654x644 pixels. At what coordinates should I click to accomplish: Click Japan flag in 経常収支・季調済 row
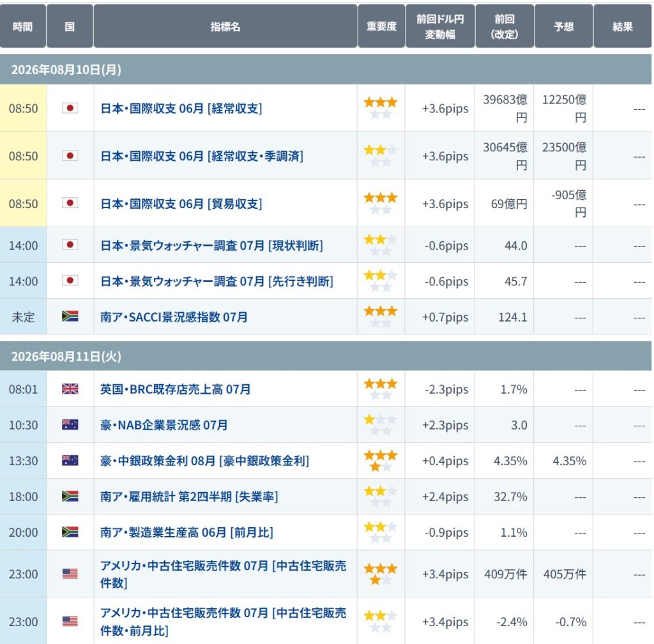pos(70,156)
